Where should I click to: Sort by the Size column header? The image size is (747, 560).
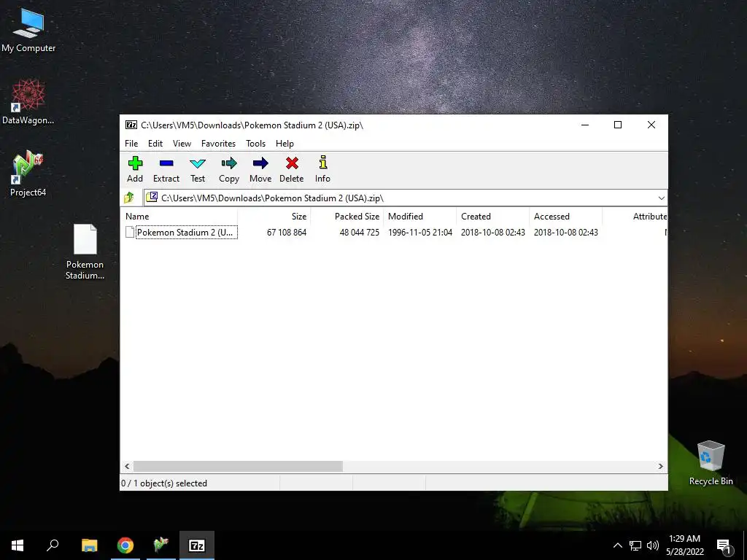pos(274,216)
